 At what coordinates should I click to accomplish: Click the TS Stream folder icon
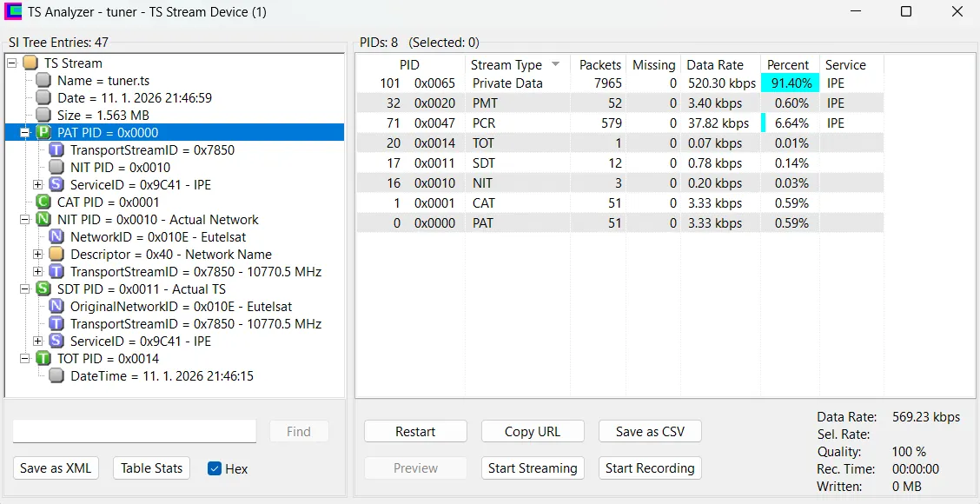coord(30,63)
